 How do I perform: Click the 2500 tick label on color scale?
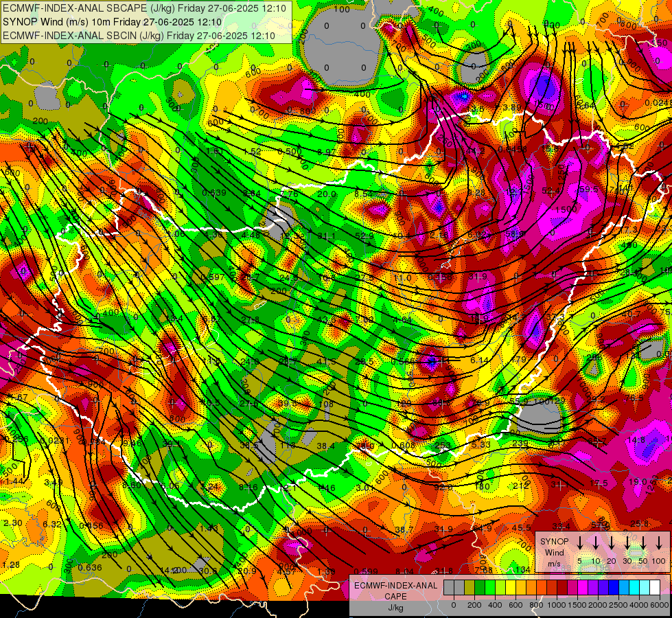618,605
